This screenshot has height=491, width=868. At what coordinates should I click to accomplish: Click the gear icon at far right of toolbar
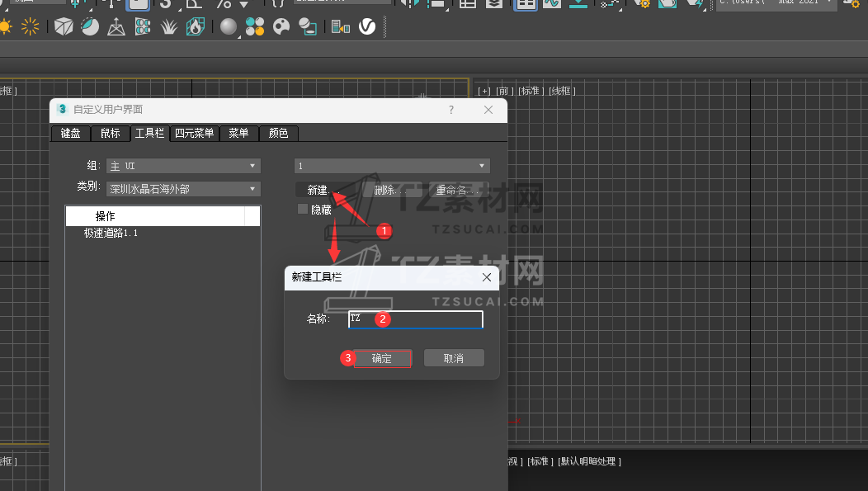(851, 4)
